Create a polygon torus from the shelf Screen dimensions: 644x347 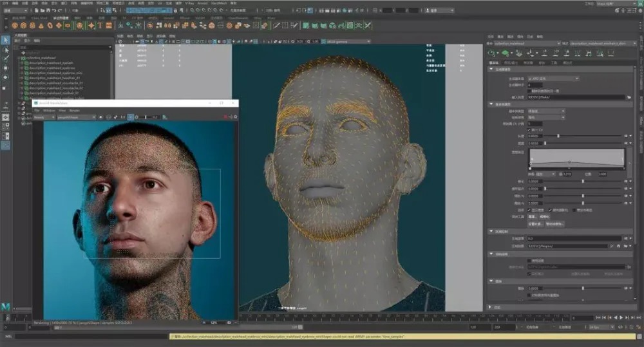click(x=50, y=26)
